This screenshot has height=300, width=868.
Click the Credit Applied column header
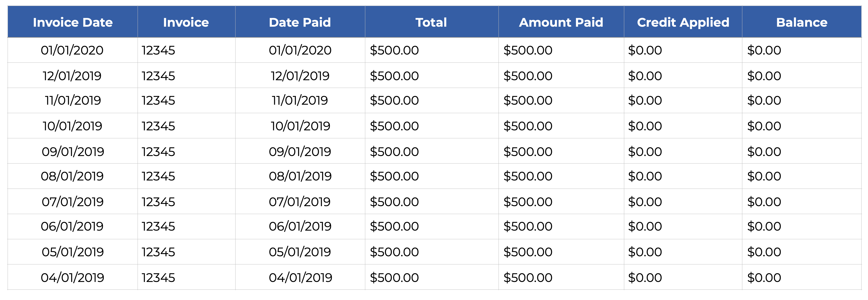[683, 22]
